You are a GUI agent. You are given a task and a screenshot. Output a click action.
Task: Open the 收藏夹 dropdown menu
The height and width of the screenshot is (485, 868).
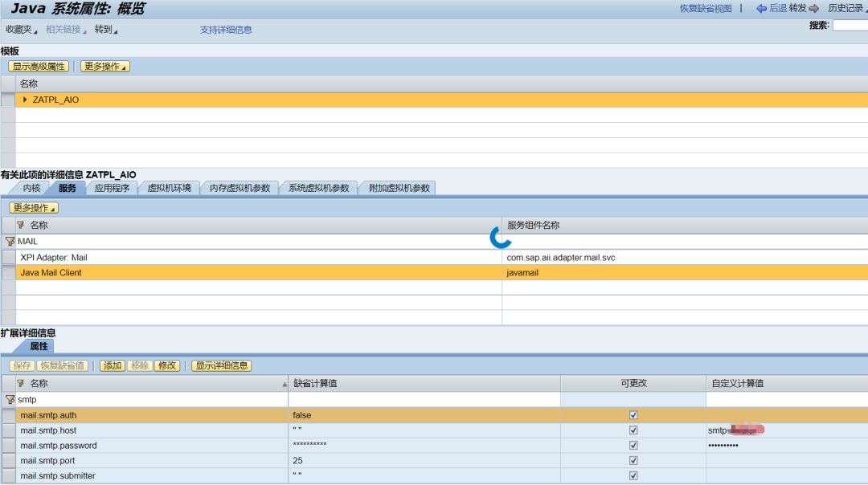tap(21, 30)
